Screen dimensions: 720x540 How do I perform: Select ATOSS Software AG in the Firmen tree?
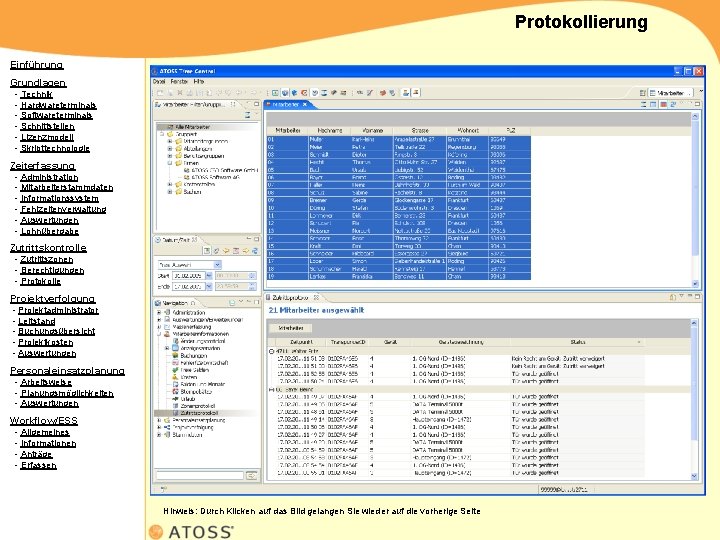215,177
